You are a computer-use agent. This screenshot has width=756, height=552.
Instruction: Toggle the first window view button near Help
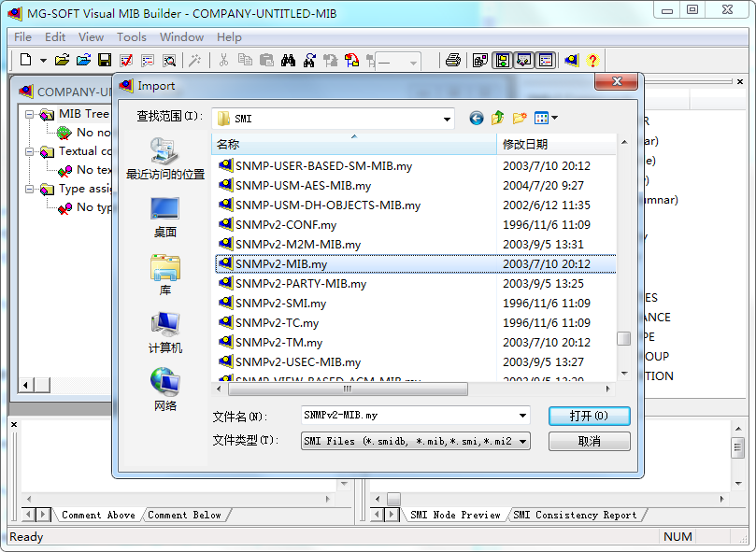pos(502,60)
